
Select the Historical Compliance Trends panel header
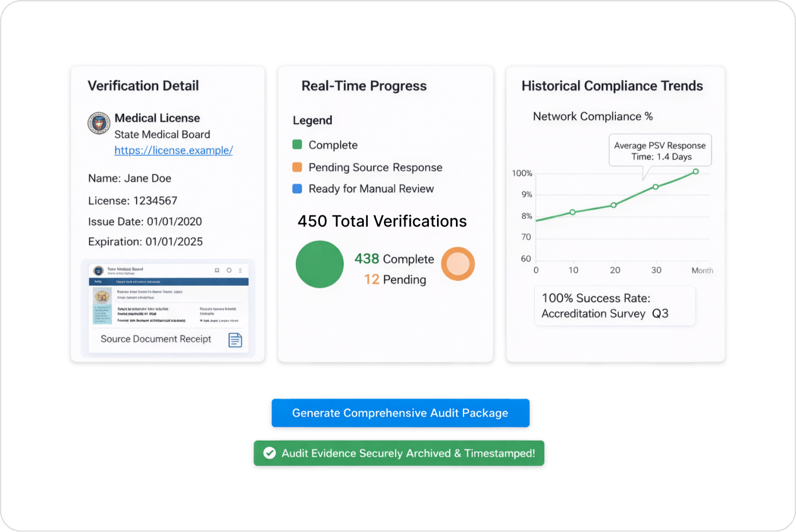[611, 86]
